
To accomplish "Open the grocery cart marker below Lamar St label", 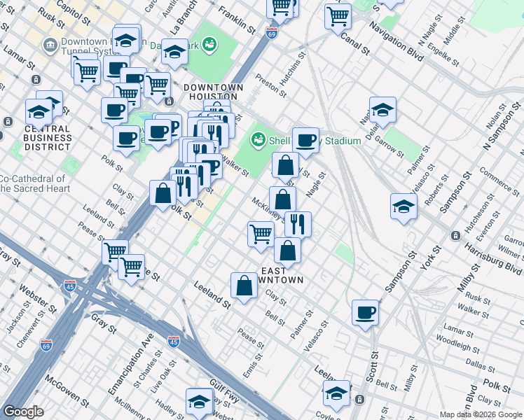I will click(87, 73).
